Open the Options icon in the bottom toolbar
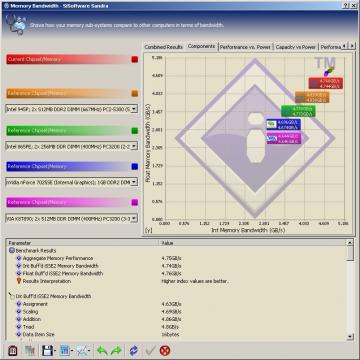 point(13,350)
